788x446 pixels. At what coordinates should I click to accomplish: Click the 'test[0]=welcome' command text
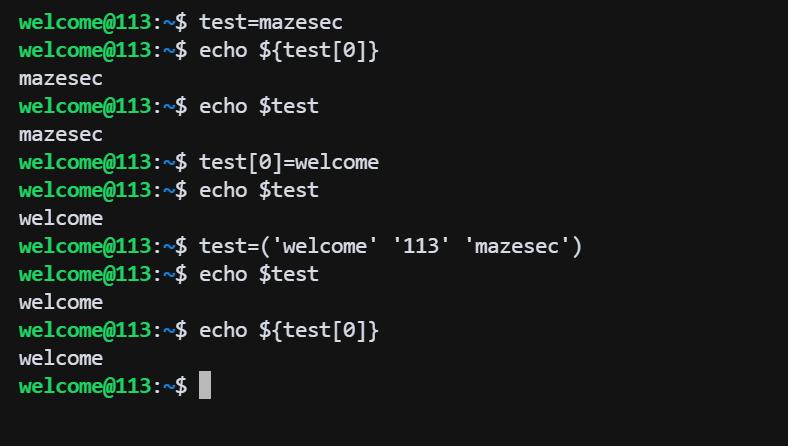tap(289, 161)
